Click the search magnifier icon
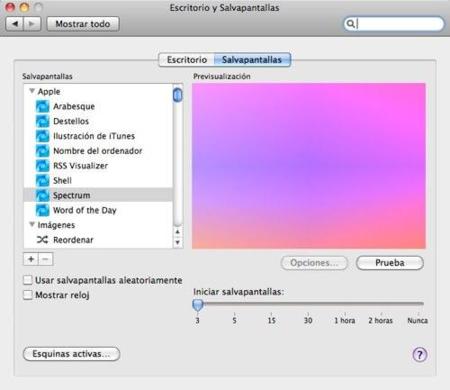This screenshot has width=450, height=390. (x=350, y=24)
